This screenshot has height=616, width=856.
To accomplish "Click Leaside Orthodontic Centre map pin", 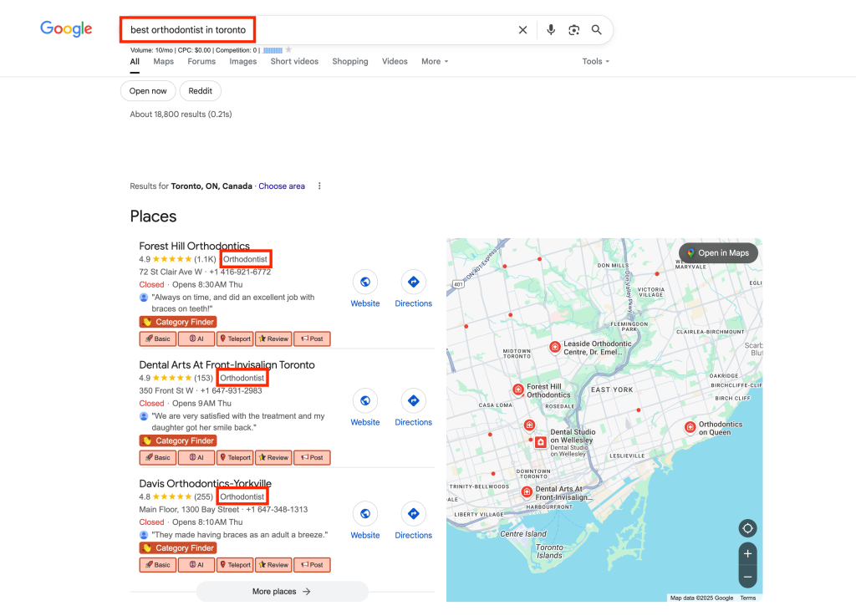I will [x=555, y=347].
